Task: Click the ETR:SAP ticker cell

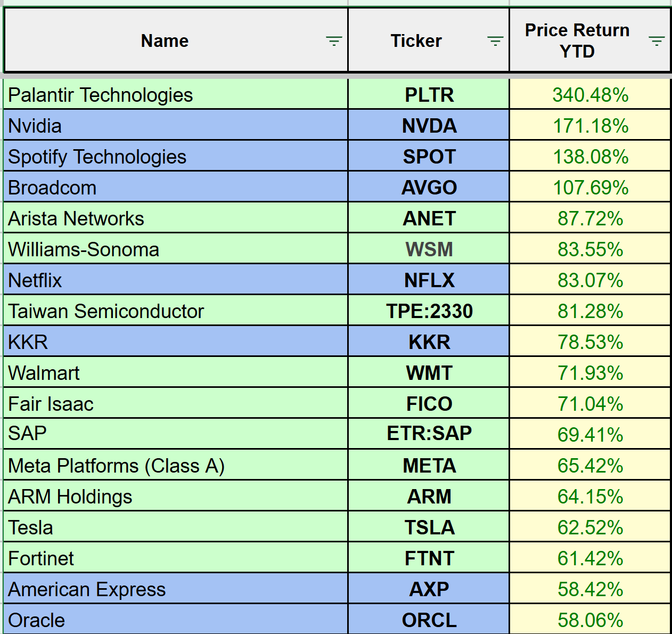Action: 429,433
